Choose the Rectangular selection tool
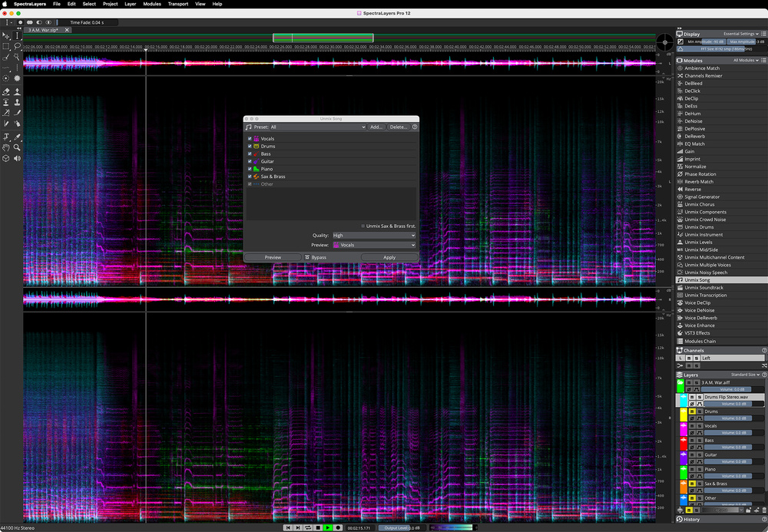The image size is (768, 532). (6, 46)
